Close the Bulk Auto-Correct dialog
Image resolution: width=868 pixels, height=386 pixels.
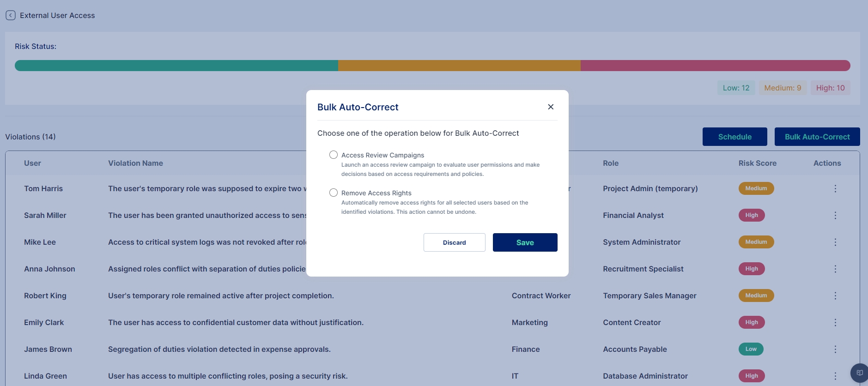click(550, 107)
